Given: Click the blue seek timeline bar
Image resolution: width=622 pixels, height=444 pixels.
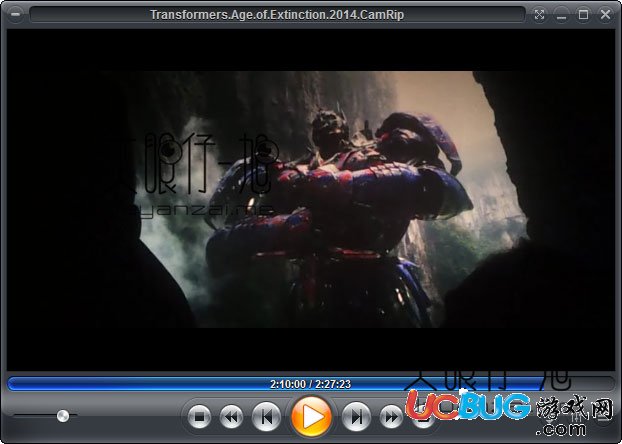Looking at the screenshot, I should point(311,384).
